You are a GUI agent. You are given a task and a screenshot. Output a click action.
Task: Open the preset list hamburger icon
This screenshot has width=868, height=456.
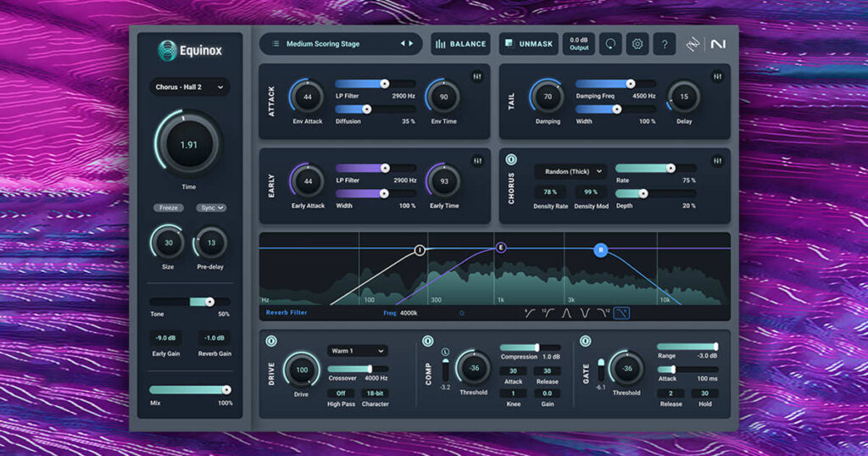275,44
